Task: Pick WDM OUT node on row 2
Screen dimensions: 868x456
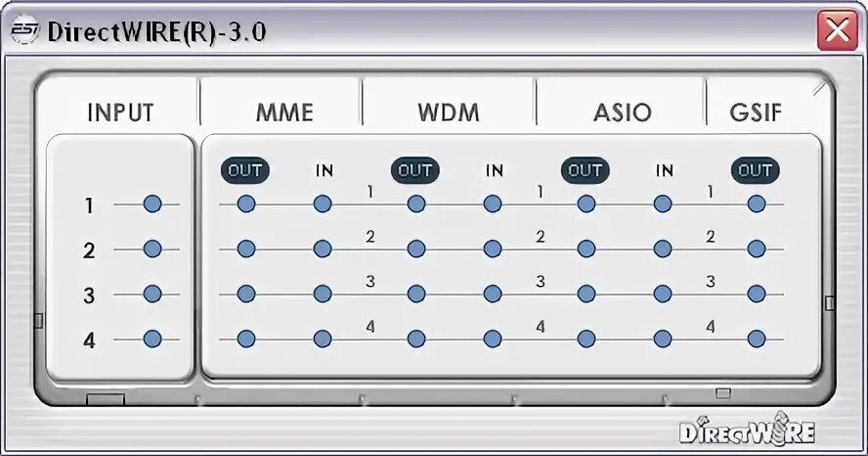Action: click(x=416, y=249)
